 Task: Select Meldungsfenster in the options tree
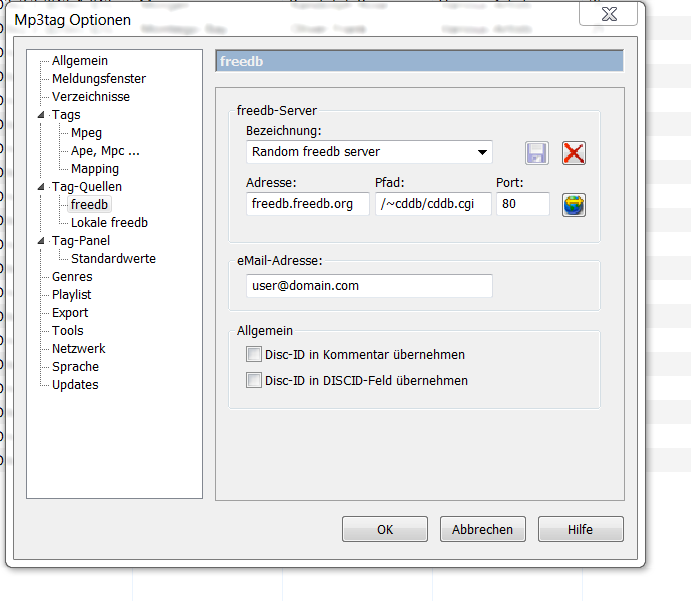tap(99, 79)
